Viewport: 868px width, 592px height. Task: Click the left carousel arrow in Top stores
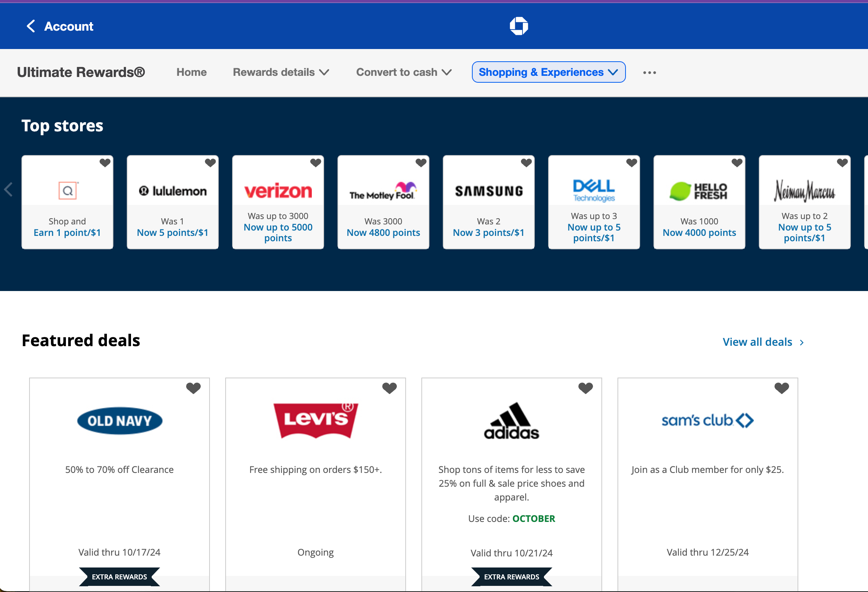pyautogui.click(x=8, y=189)
